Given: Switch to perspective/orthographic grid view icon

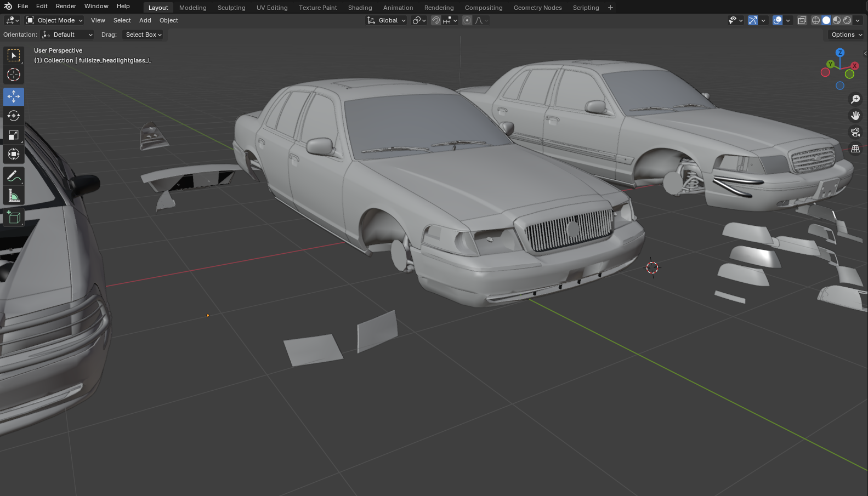Looking at the screenshot, I should click(x=855, y=149).
